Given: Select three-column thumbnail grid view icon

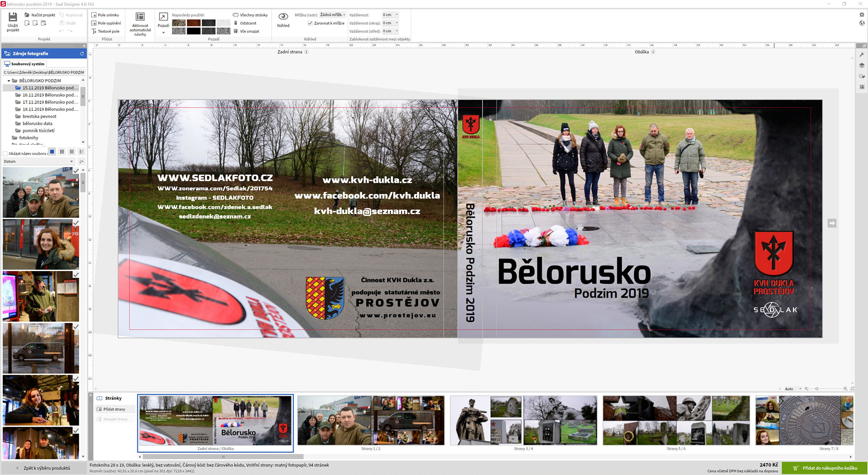Looking at the screenshot, I should (71, 152).
